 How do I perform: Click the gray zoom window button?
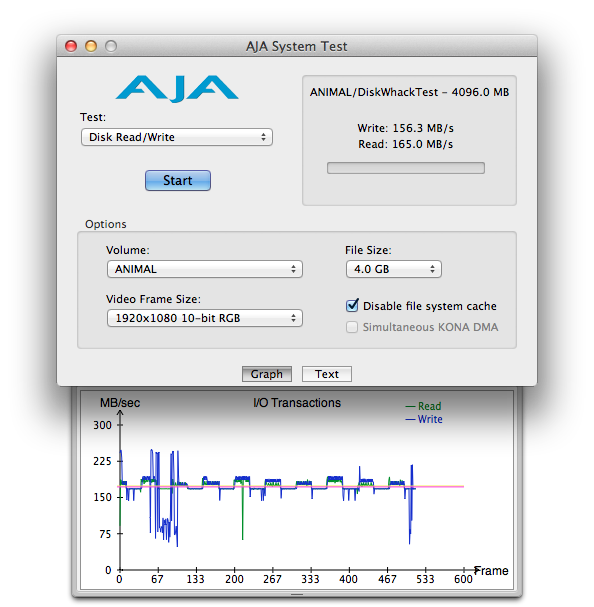pyautogui.click(x=111, y=46)
